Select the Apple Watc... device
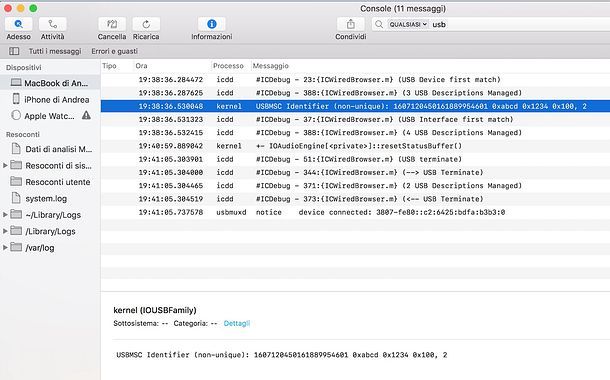 click(x=50, y=116)
